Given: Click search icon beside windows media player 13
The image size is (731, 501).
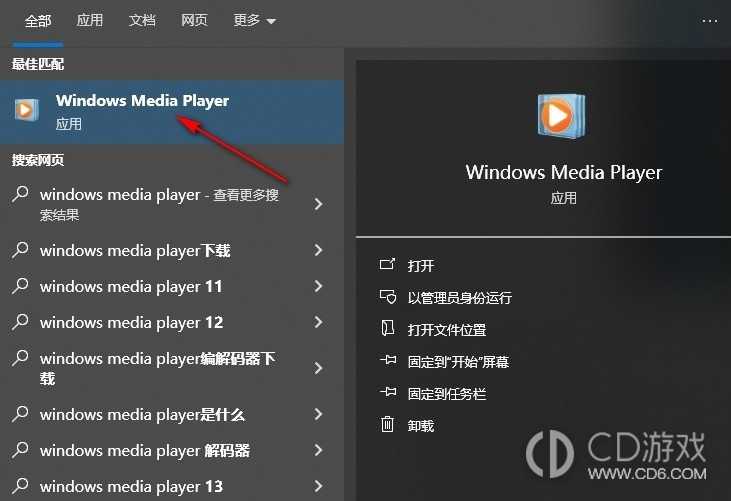Looking at the screenshot, I should coord(21,486).
